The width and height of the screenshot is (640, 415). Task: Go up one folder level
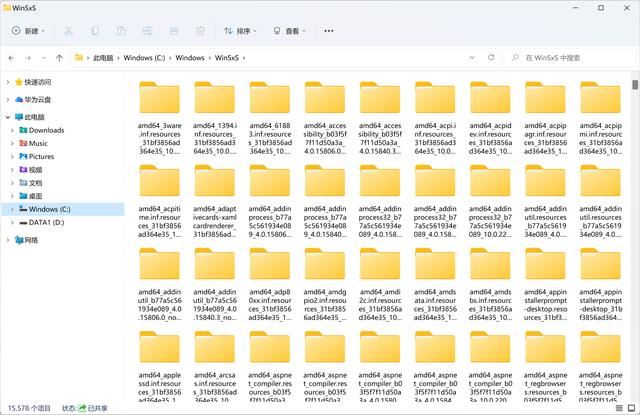[59, 58]
